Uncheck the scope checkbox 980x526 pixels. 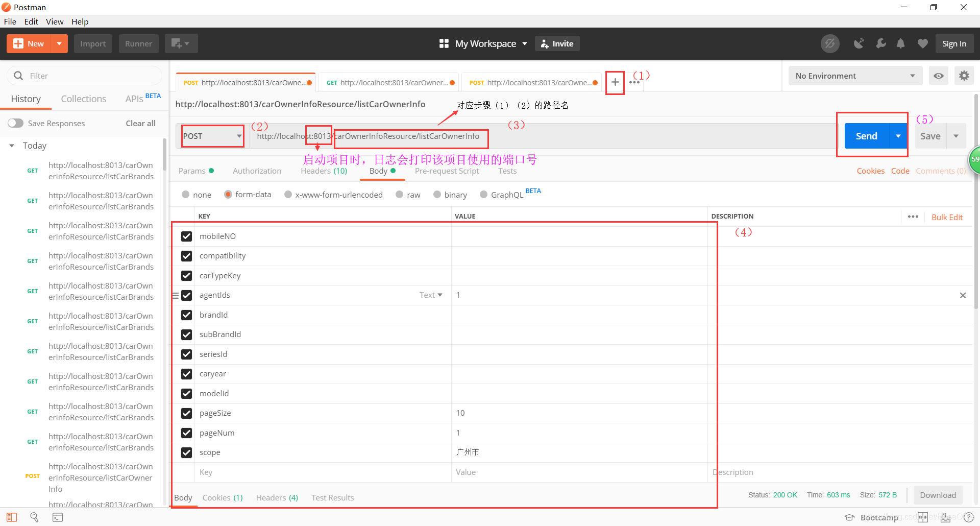(x=186, y=452)
